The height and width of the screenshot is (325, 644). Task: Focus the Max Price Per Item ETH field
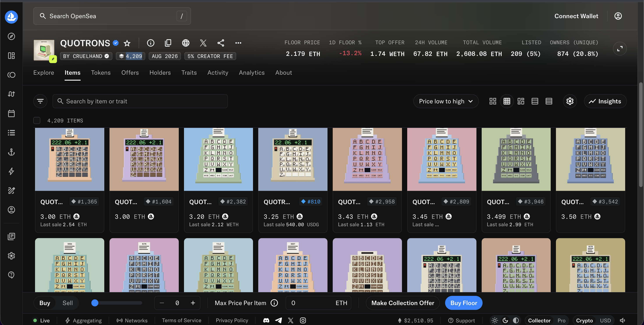tap(318, 303)
